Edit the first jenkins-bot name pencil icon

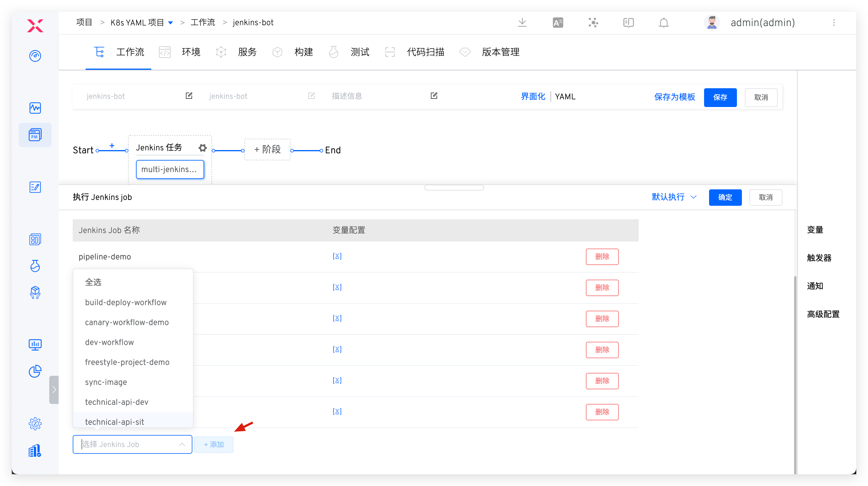pyautogui.click(x=189, y=96)
